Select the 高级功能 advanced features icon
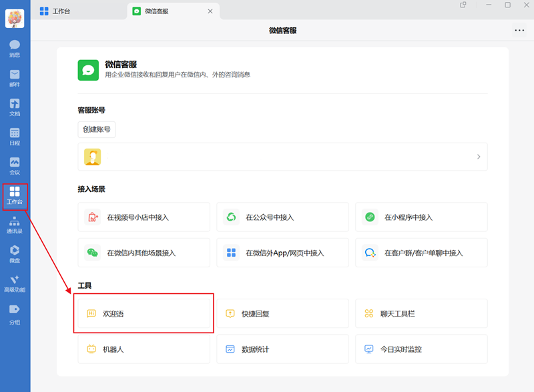The width and height of the screenshot is (534, 392). click(x=15, y=284)
